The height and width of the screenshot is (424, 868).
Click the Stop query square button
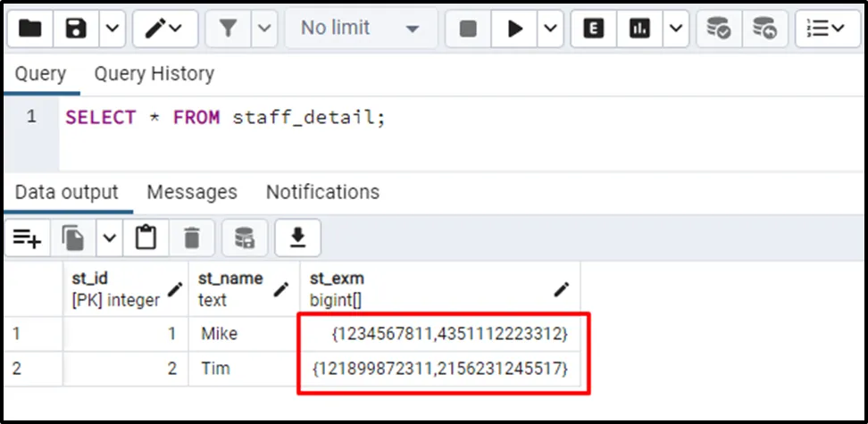[x=468, y=29]
